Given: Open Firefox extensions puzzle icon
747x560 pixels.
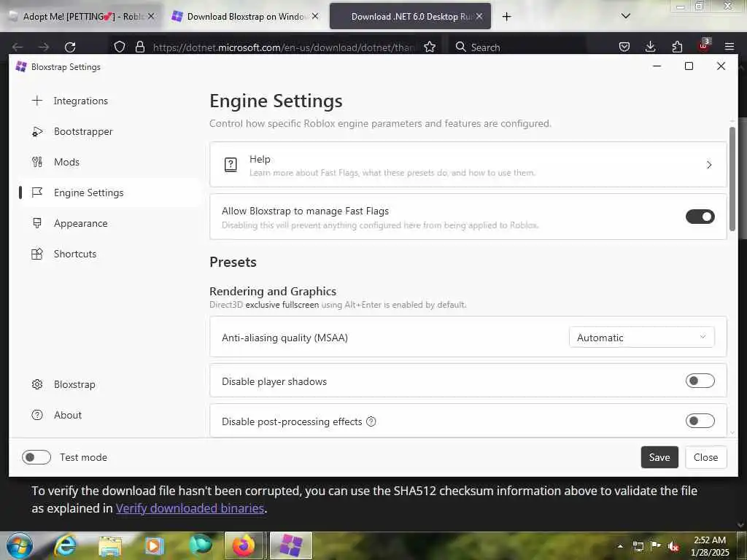Looking at the screenshot, I should point(677,47).
